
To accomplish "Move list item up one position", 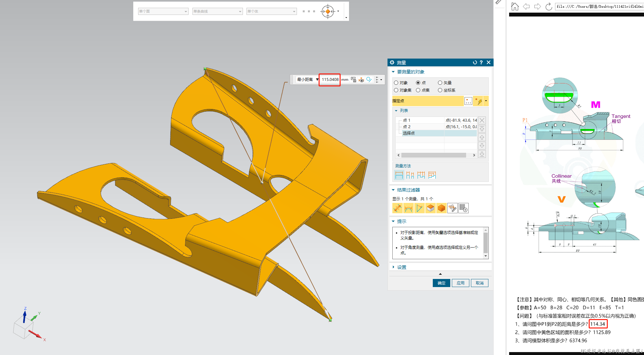I will [482, 137].
